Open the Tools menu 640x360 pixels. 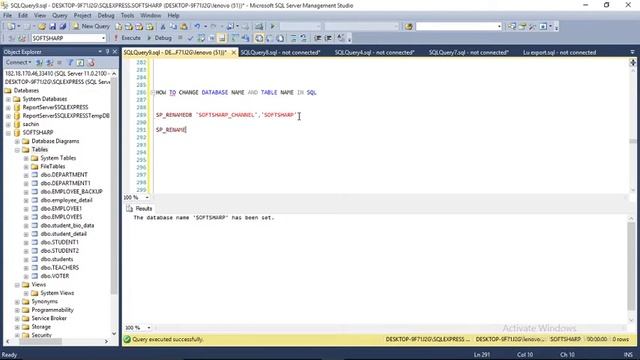127,16
